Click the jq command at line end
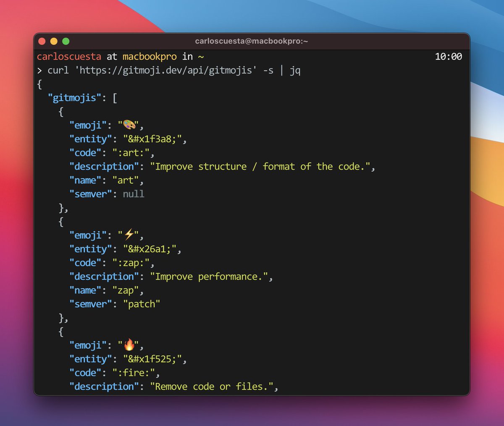The width and height of the screenshot is (504, 426). coord(295,71)
